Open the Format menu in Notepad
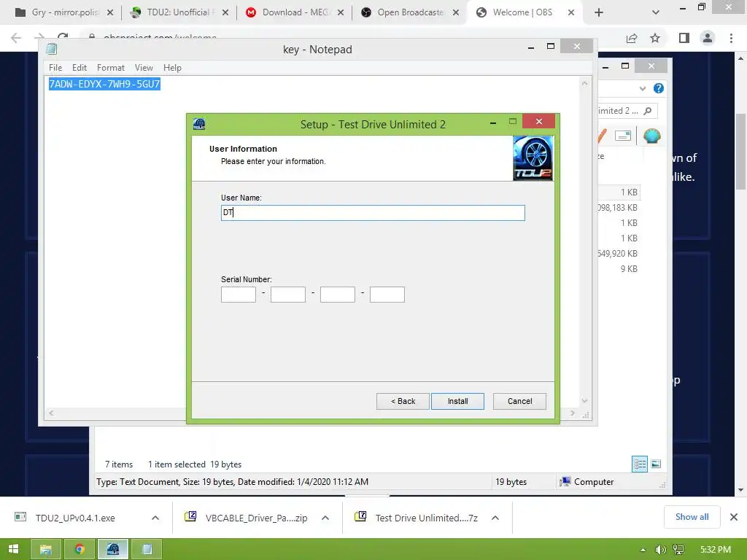This screenshot has width=747, height=560. pyautogui.click(x=111, y=68)
